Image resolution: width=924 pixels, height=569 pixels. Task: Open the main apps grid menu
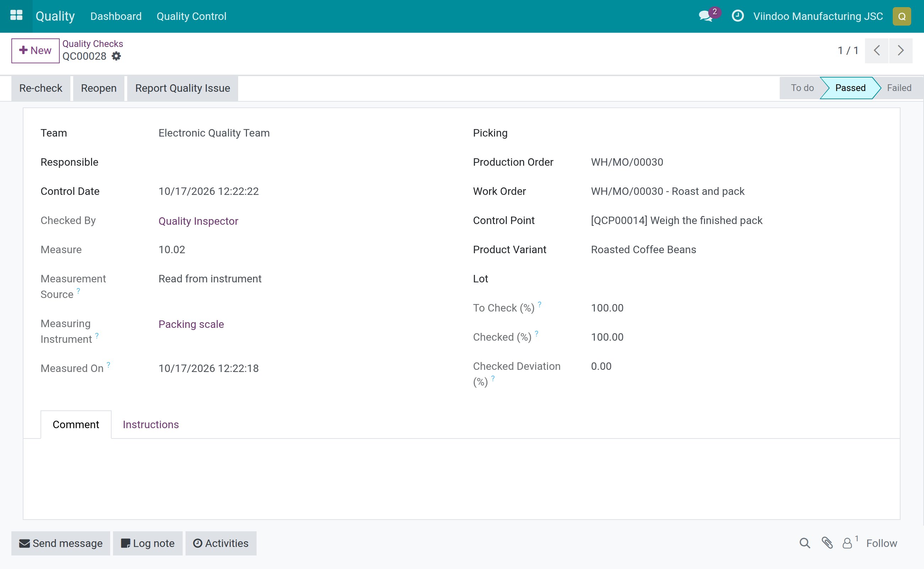[x=16, y=16]
